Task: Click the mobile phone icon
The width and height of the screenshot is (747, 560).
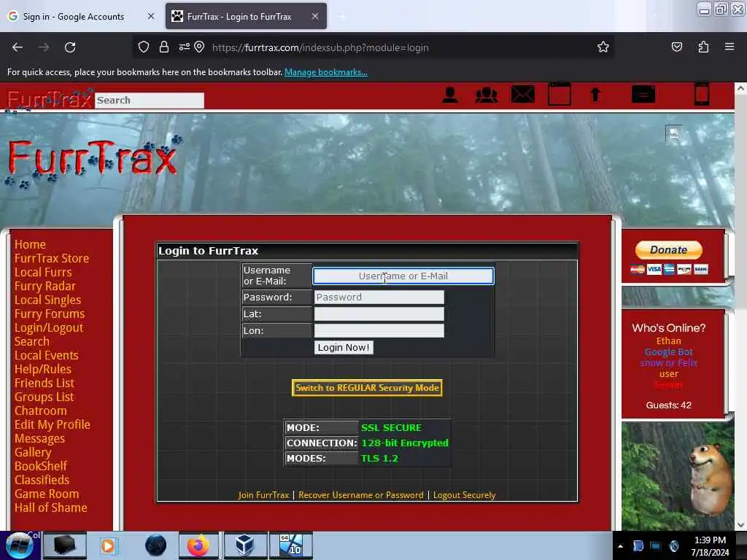Action: (702, 94)
